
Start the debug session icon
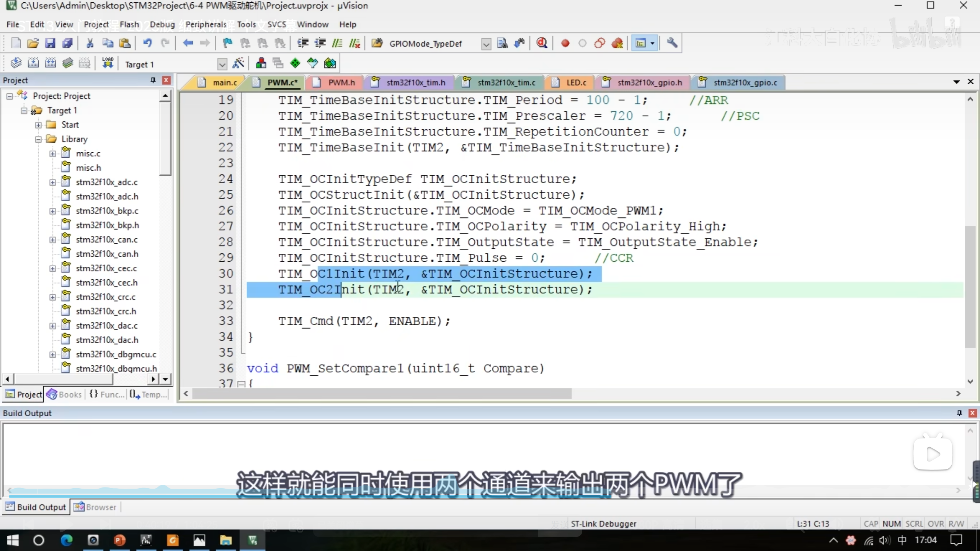tap(542, 43)
